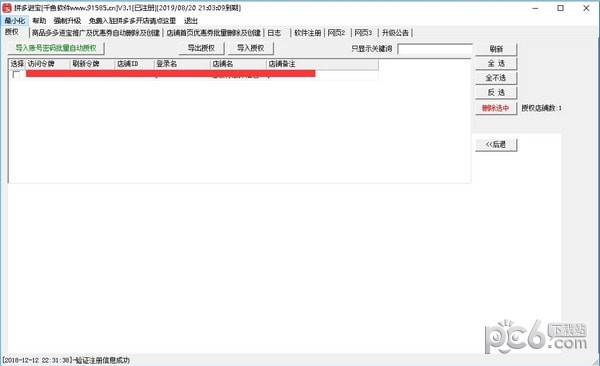Select all shops with 全选 button

pos(496,63)
